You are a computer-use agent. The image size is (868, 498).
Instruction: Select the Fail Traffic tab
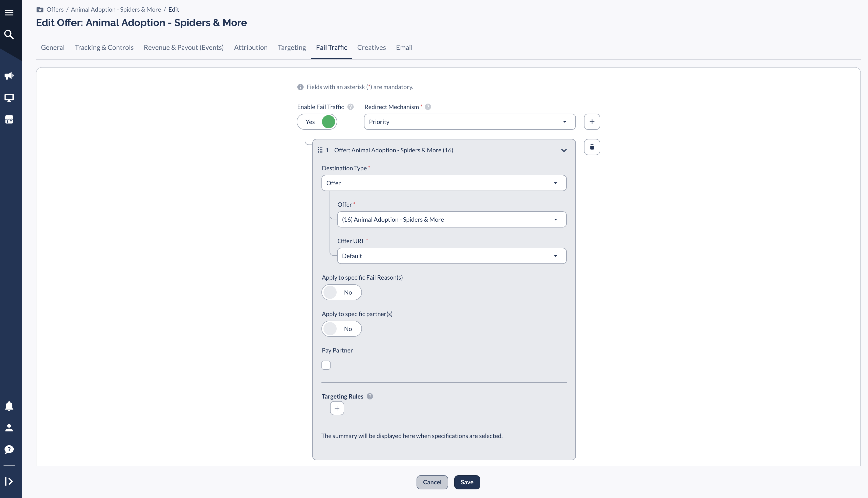click(331, 48)
